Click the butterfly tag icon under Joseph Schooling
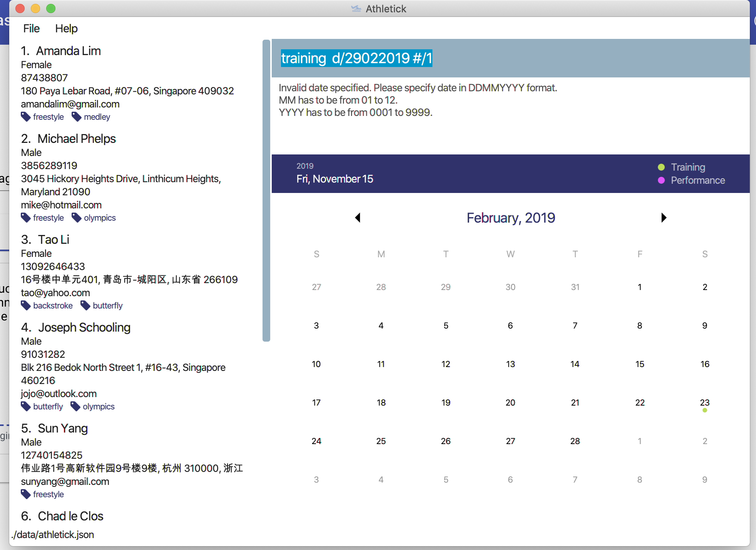Image resolution: width=756 pixels, height=550 pixels. pos(26,406)
